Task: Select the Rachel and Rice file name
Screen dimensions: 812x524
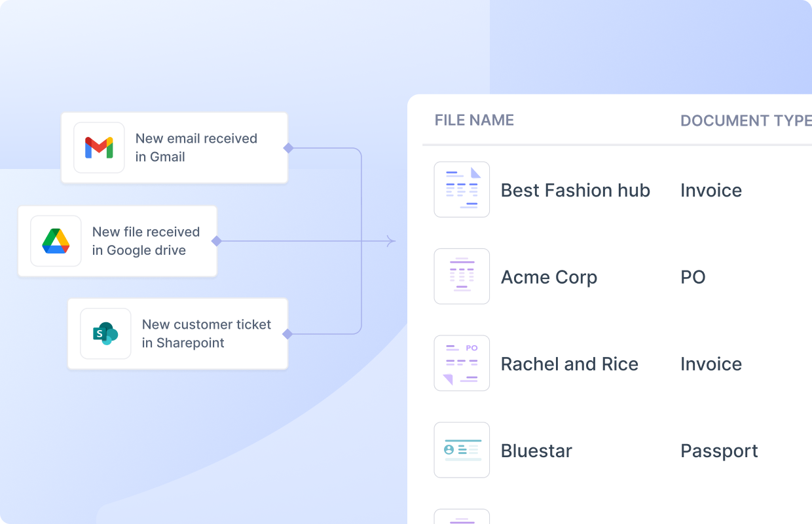Action: point(570,364)
